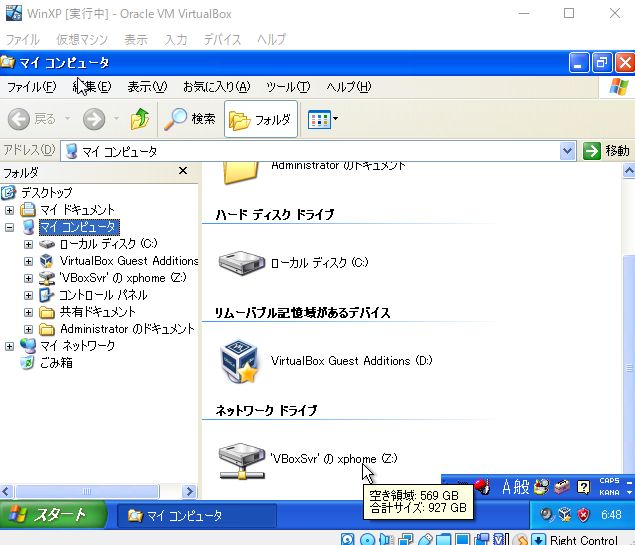This screenshot has height=545, width=635.
Task: Click the folder tree horizontal scrollbar thumb
Action: 87,492
